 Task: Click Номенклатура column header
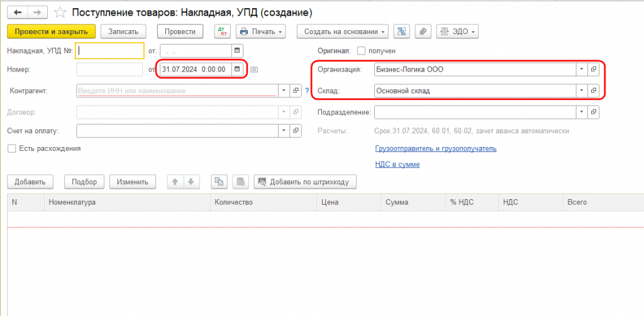(127, 202)
